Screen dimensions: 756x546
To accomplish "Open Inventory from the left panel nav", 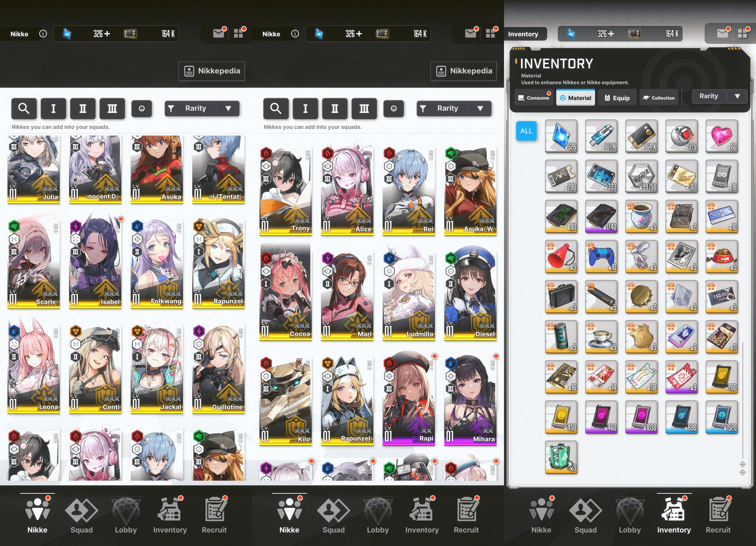I will [x=170, y=515].
